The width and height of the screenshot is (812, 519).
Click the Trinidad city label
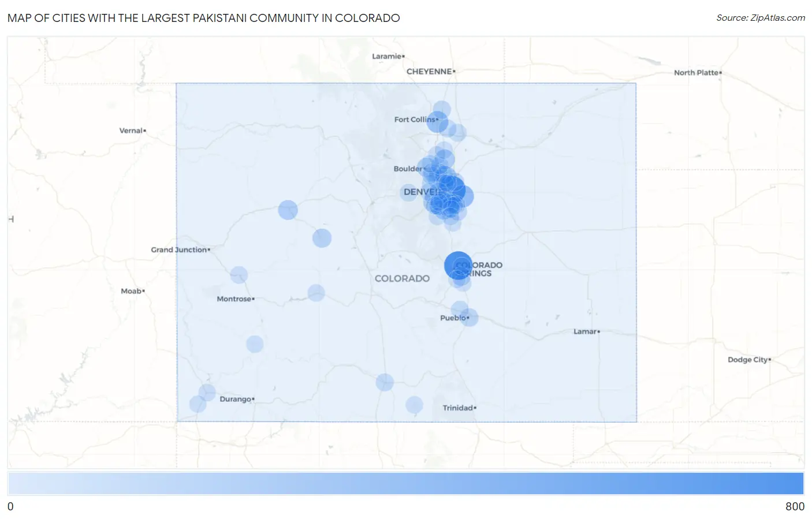[458, 408]
